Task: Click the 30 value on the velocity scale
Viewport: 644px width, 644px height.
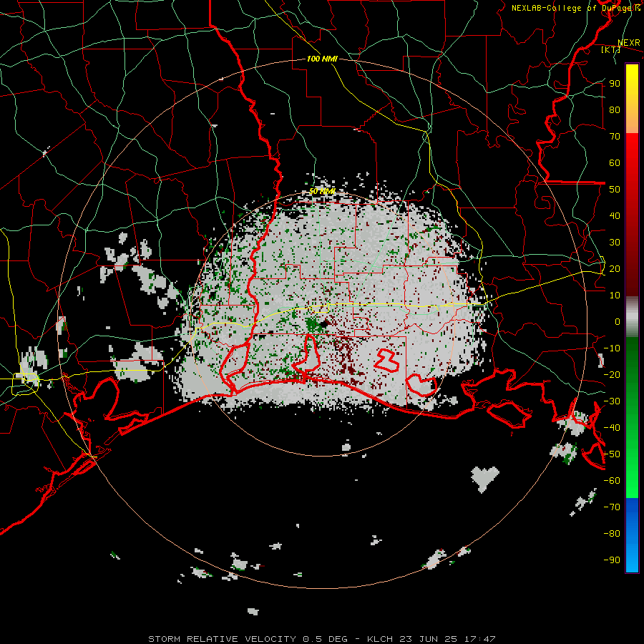Action: click(615, 243)
